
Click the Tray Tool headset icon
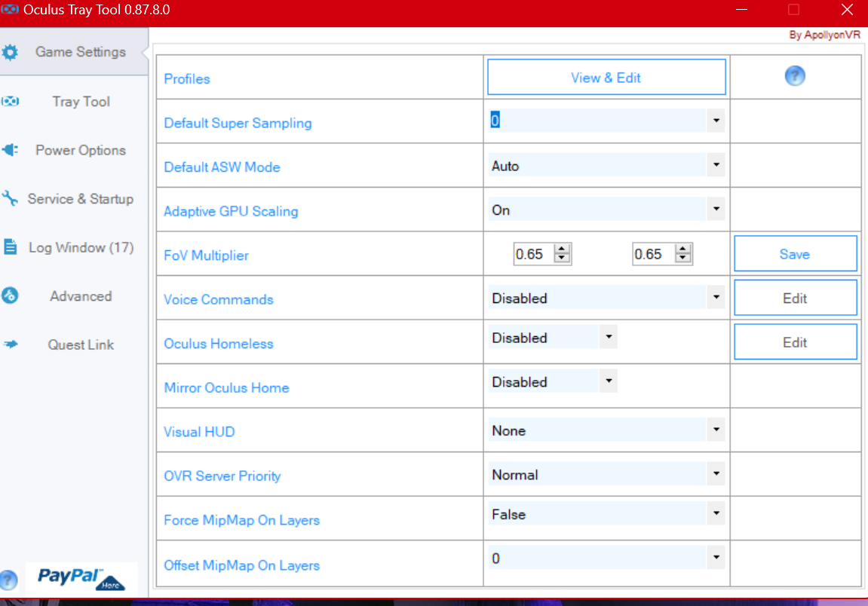click(x=10, y=101)
